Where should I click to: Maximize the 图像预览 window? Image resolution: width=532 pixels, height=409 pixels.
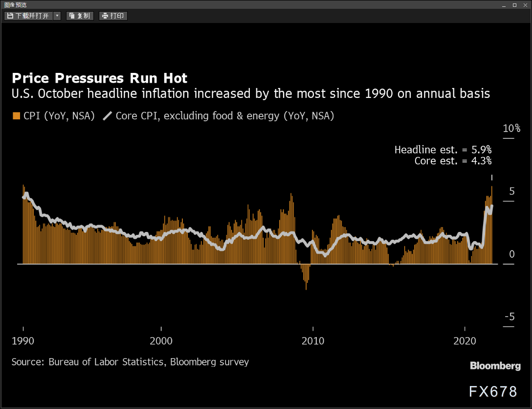514,5
